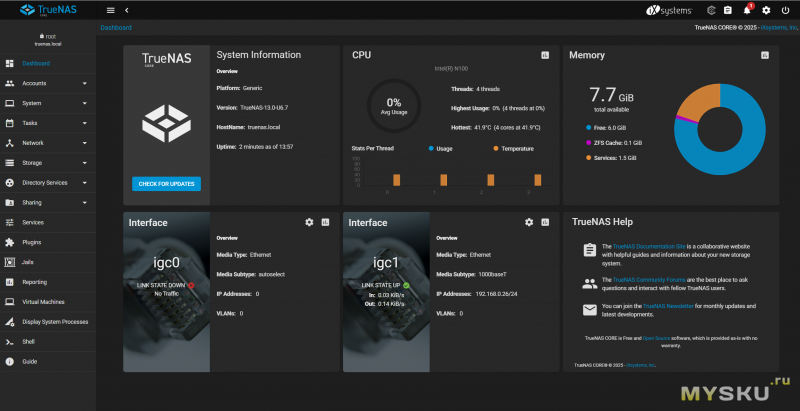
Task: Expand the Sharing menu arrow
Action: click(85, 202)
